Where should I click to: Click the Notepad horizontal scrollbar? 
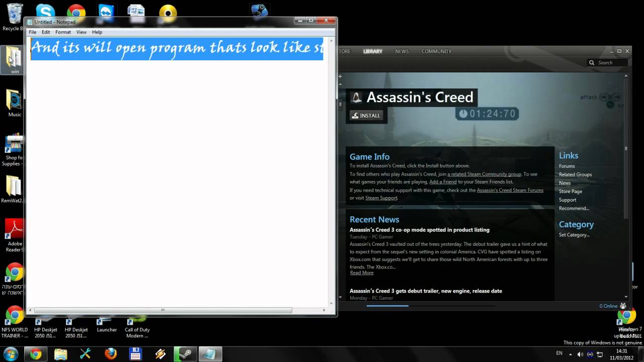[163, 310]
